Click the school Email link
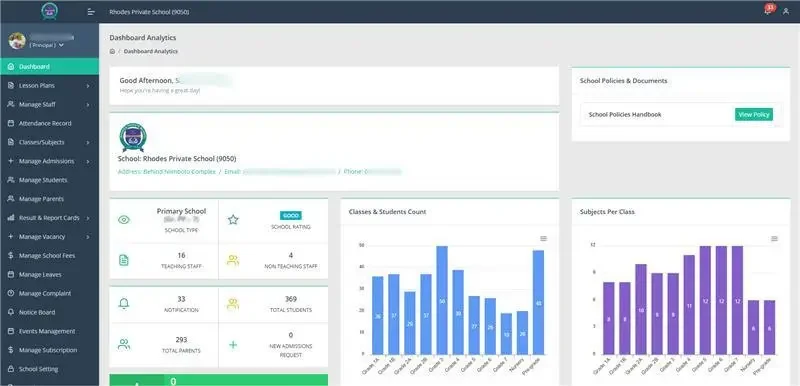The width and height of the screenshot is (800, 386). point(280,172)
